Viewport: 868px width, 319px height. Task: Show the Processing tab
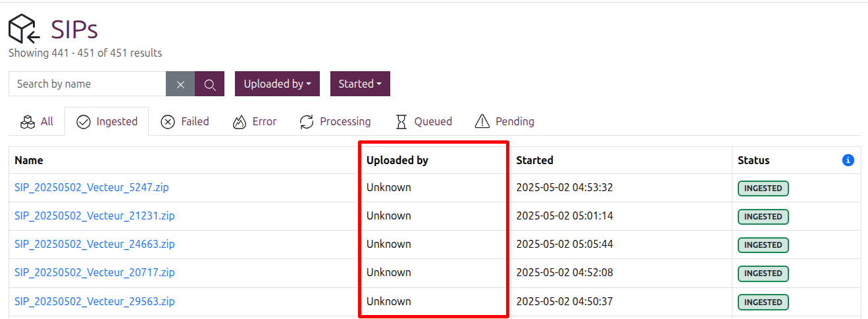335,121
